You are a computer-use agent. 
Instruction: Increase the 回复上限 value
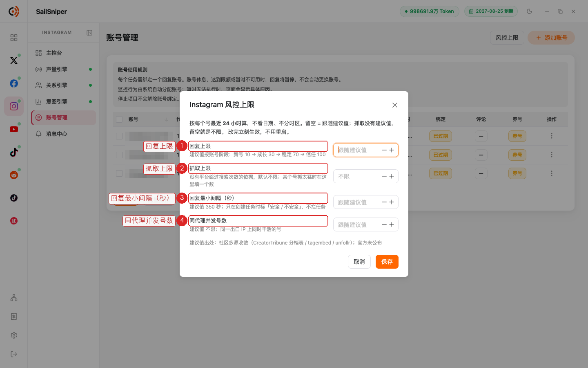click(392, 150)
